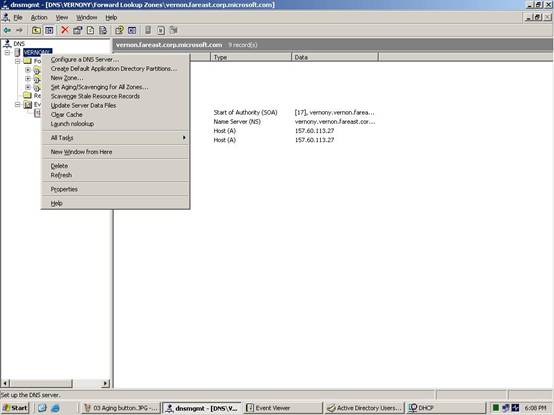Image resolution: width=554 pixels, height=415 pixels.
Task: Select Set Aging/Scavenging for All Zones
Action: click(x=116, y=87)
